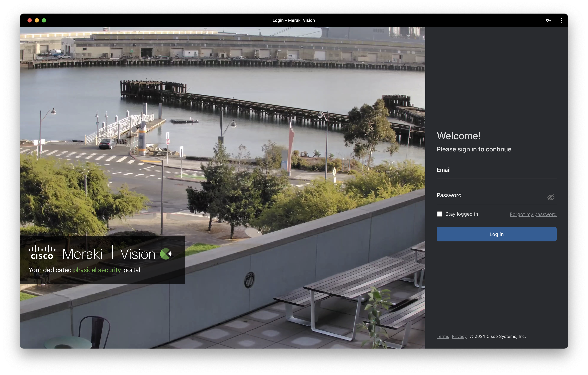Click the key icon in the title bar
588x375 pixels.
click(x=548, y=20)
